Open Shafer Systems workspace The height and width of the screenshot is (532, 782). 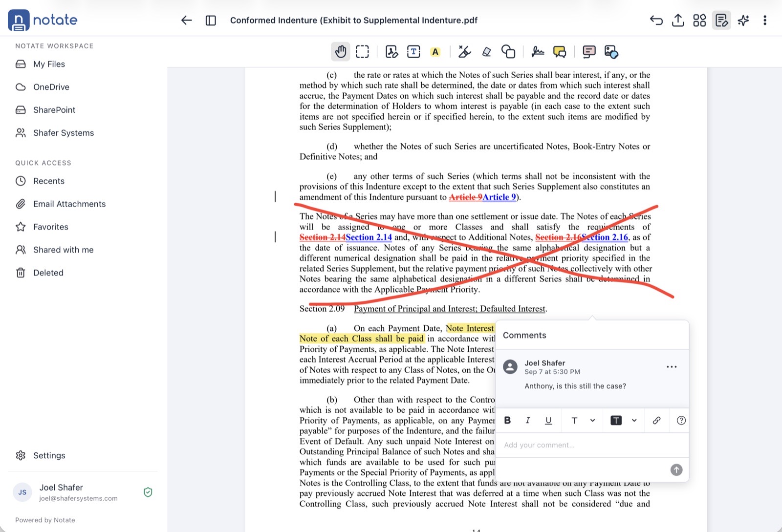click(64, 133)
